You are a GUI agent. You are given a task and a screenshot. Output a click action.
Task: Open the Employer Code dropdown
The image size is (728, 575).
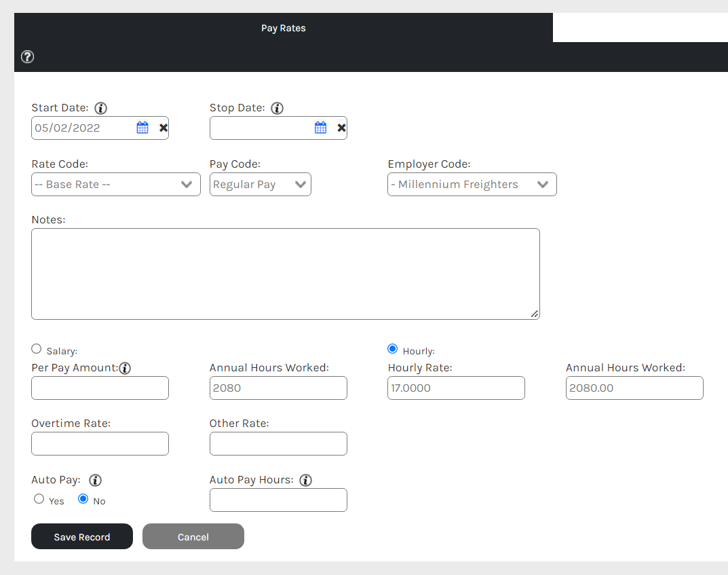tap(472, 185)
